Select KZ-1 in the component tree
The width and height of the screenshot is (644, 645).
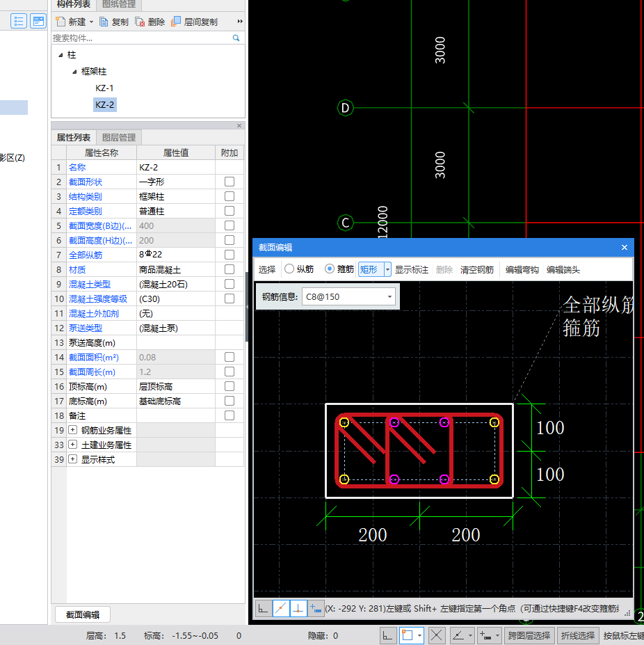[104, 88]
